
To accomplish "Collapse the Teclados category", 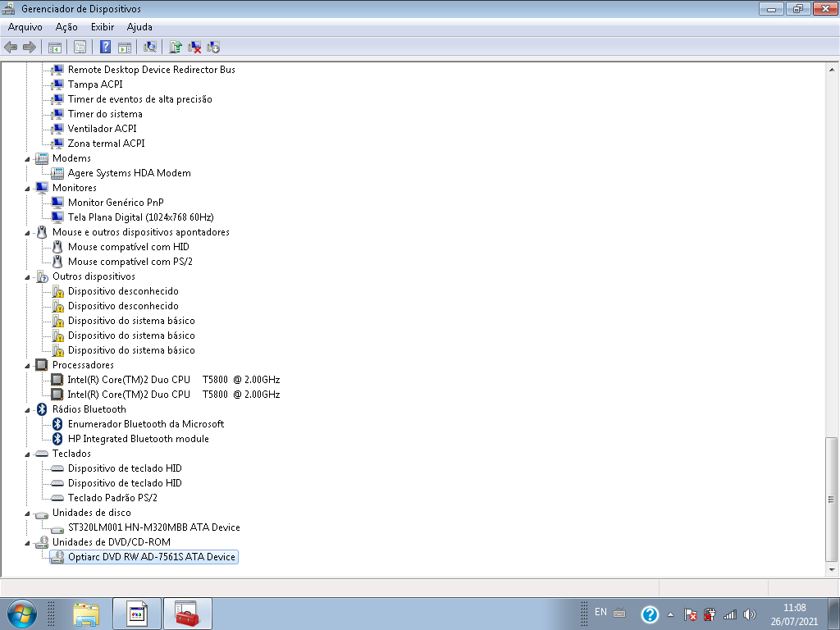I will [27, 454].
